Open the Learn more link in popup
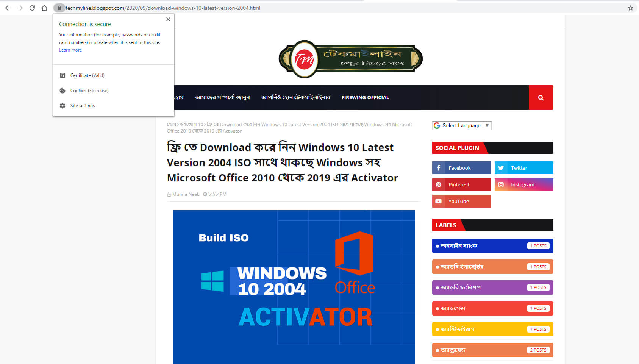Viewport: 639px width, 364px height. (70, 50)
